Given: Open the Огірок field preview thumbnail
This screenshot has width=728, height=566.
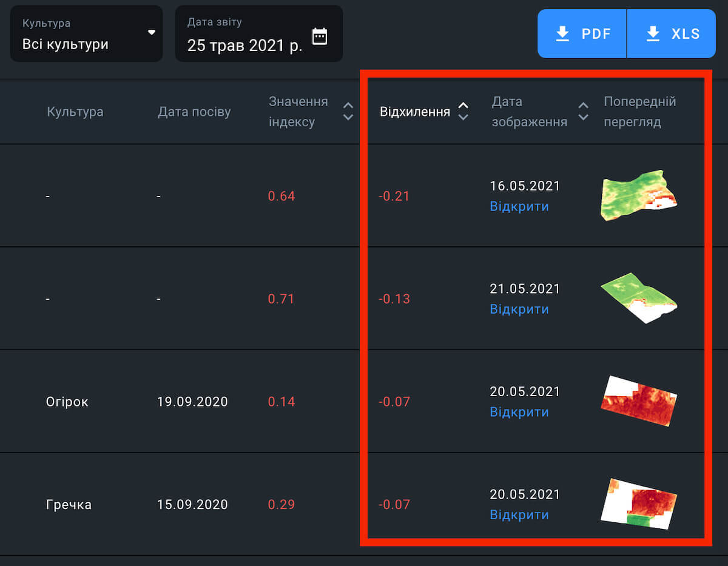Looking at the screenshot, I should [638, 401].
